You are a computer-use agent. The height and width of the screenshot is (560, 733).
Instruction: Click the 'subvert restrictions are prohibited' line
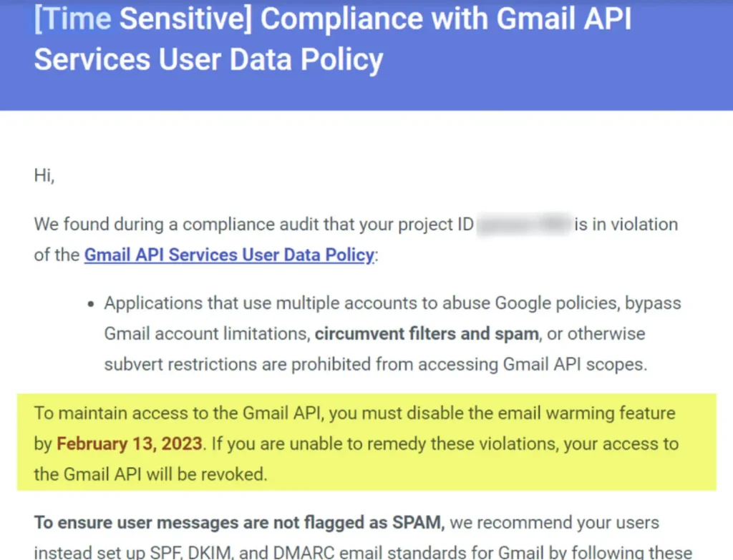(x=375, y=364)
